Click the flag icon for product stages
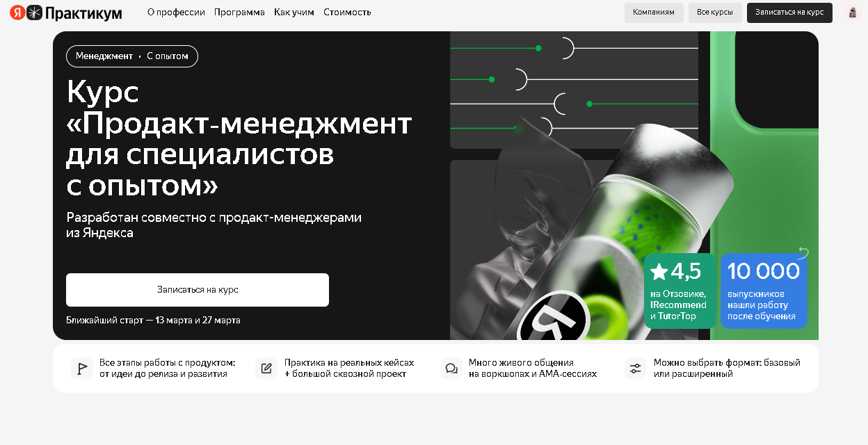This screenshot has height=445, width=868. [82, 369]
